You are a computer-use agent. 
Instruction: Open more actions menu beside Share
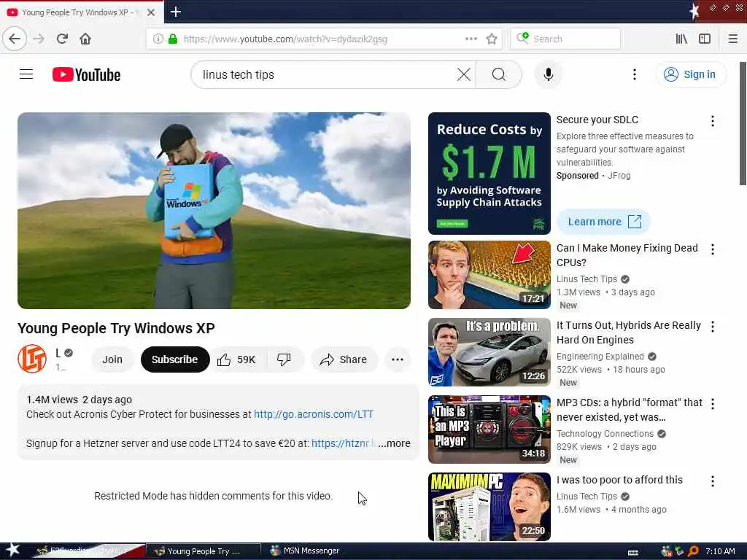click(x=398, y=359)
